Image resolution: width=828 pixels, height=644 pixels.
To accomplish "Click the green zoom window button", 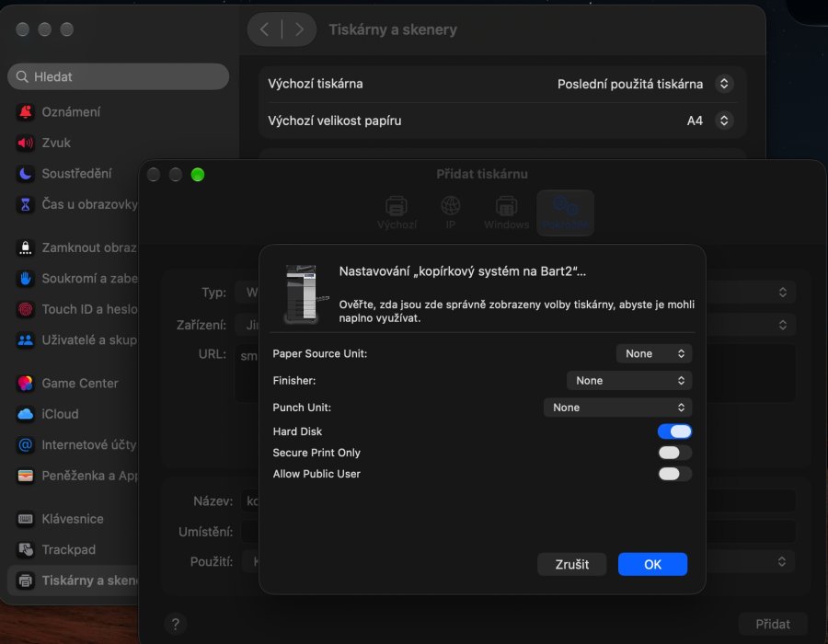I will click(198, 175).
